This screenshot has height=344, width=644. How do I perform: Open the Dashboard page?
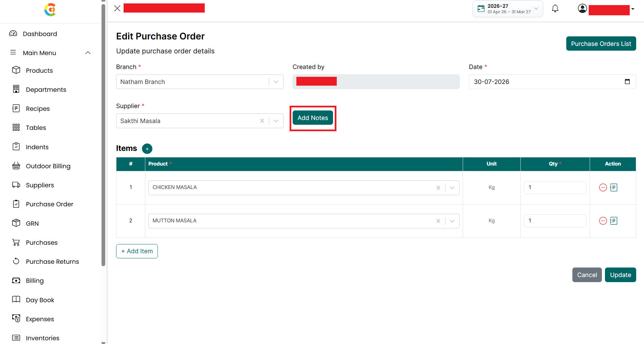(40, 34)
